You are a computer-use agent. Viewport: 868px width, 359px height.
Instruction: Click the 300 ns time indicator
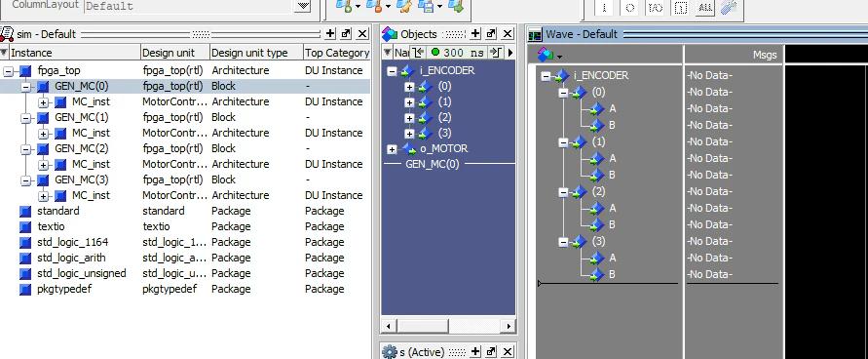[x=457, y=53]
